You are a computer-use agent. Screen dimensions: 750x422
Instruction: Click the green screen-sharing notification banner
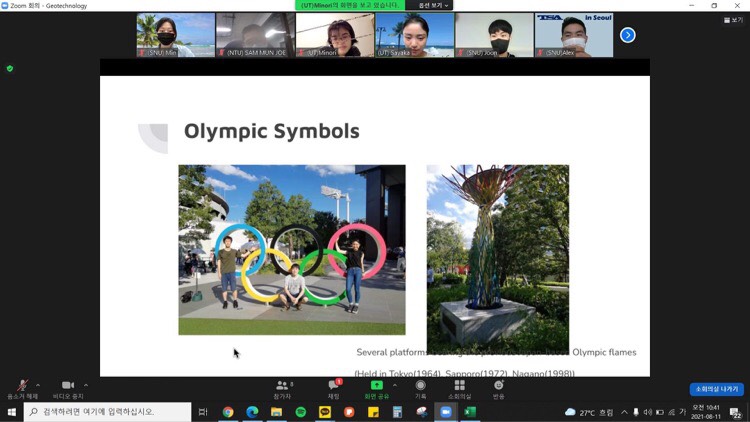[350, 5]
